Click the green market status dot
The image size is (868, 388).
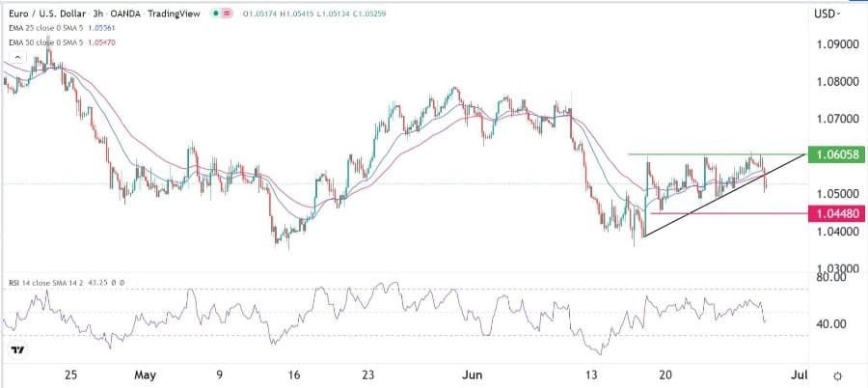(x=215, y=13)
